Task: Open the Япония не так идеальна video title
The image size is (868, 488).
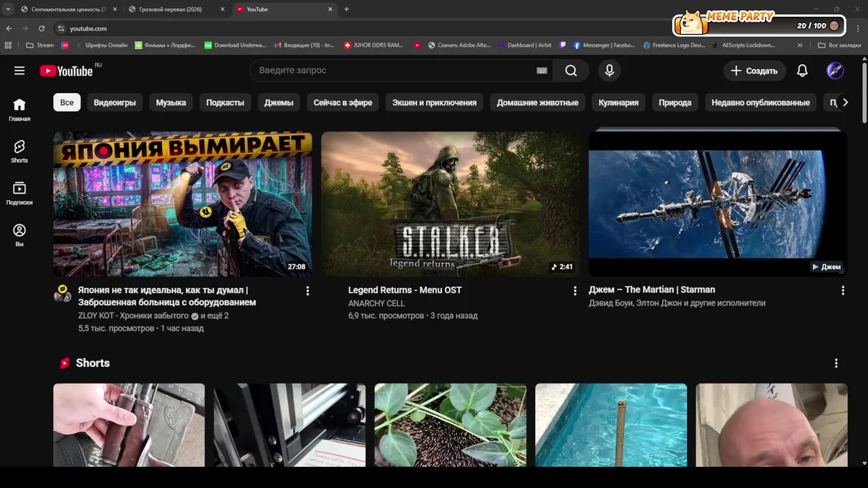Action: [x=167, y=296]
